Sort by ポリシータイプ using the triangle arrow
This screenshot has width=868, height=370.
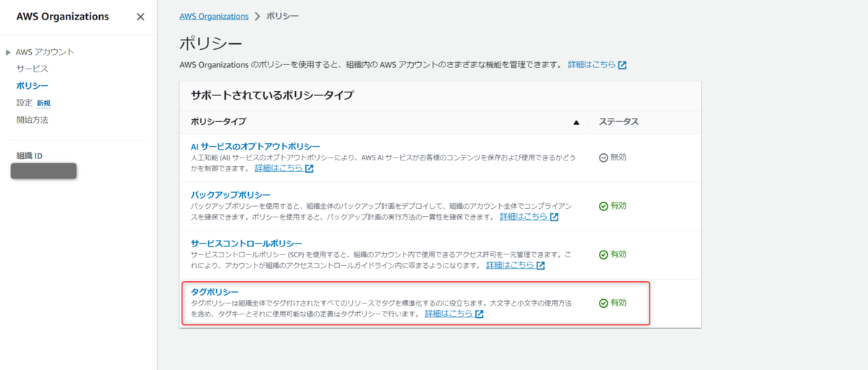point(576,122)
